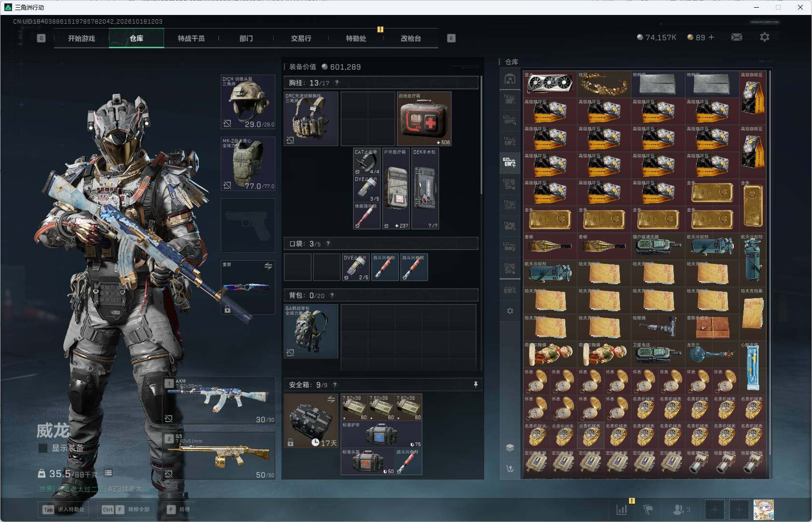The width and height of the screenshot is (812, 522).
Task: Click the first empty squad plus slot
Action: (715, 509)
